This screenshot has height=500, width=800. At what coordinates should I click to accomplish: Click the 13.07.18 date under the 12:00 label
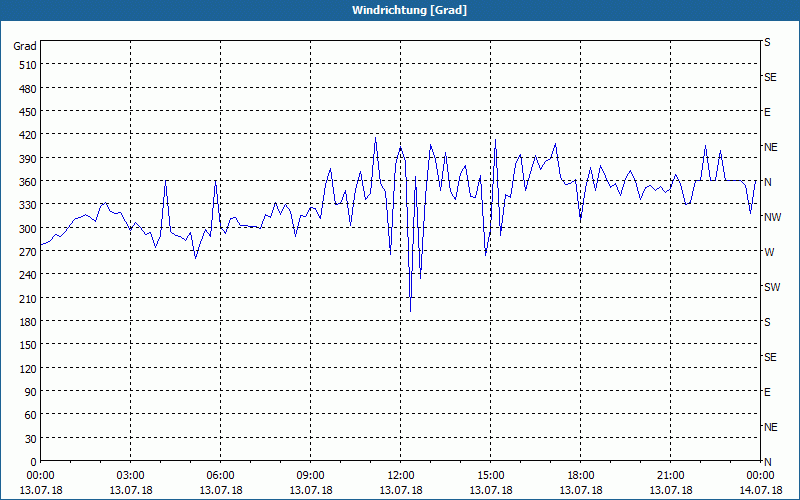click(401, 490)
